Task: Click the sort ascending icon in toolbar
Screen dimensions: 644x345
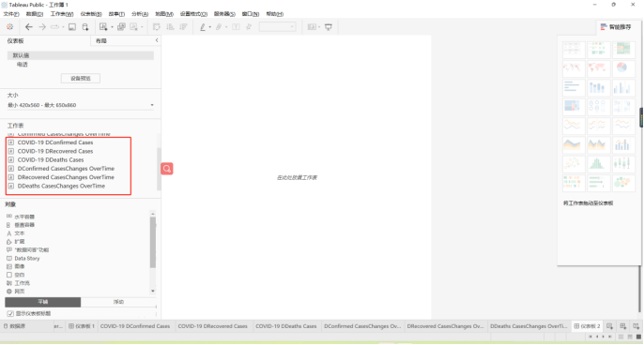Action: [x=170, y=27]
